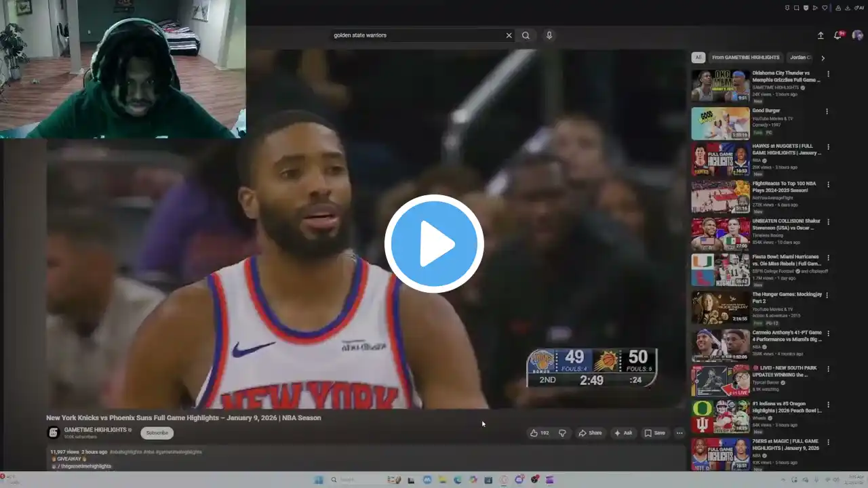The image size is (868, 488).
Task: Open the Carmelo Anthony 41-PT game thumbnail
Action: pos(720,345)
